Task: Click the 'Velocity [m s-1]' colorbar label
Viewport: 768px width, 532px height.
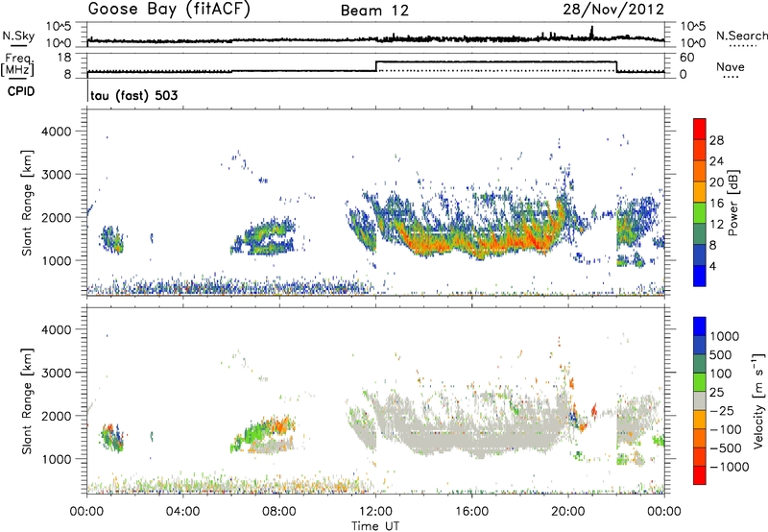Action: point(758,400)
